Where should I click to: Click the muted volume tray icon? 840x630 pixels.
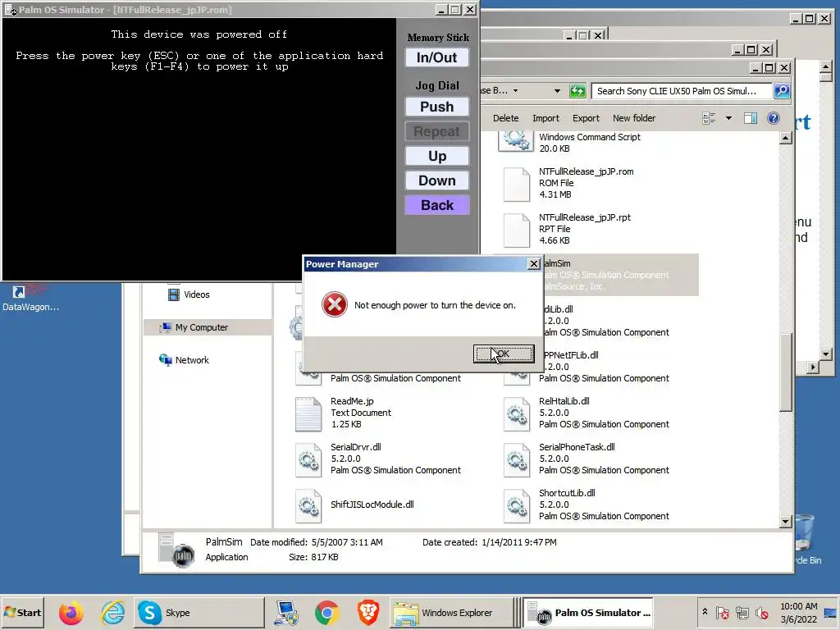pos(762,612)
